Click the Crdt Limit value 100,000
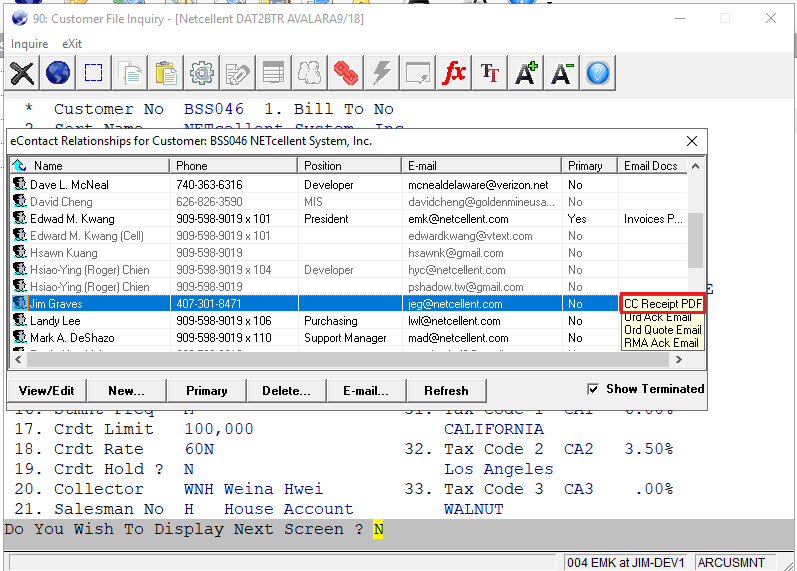 219,429
